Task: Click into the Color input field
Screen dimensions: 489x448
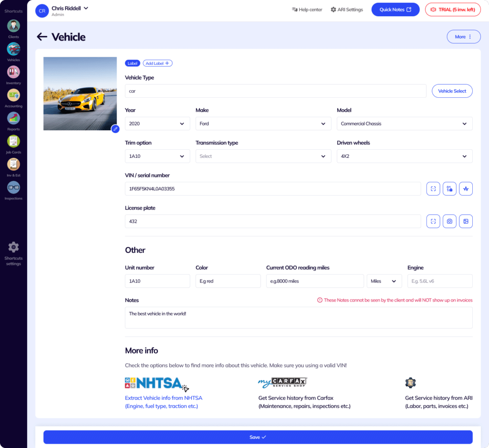Action: [228, 281]
